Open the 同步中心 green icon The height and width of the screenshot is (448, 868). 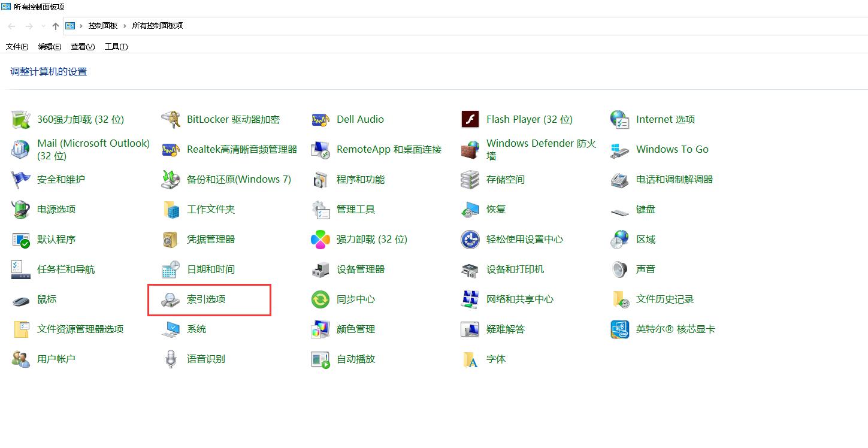coord(320,299)
